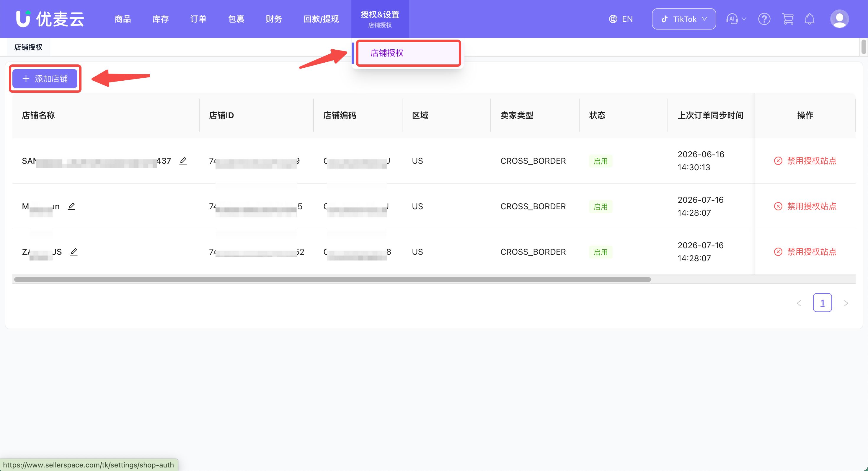
Task: Click the page vertical scrollbar
Action: coord(863,47)
